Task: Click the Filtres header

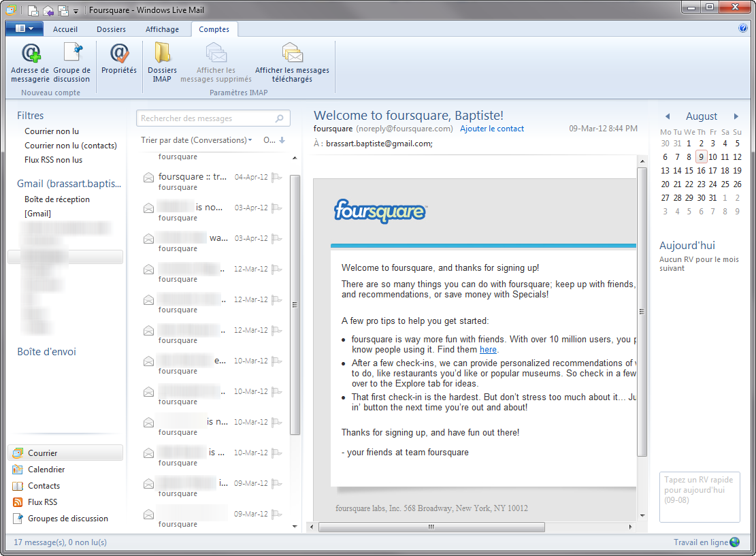Action: click(x=31, y=116)
